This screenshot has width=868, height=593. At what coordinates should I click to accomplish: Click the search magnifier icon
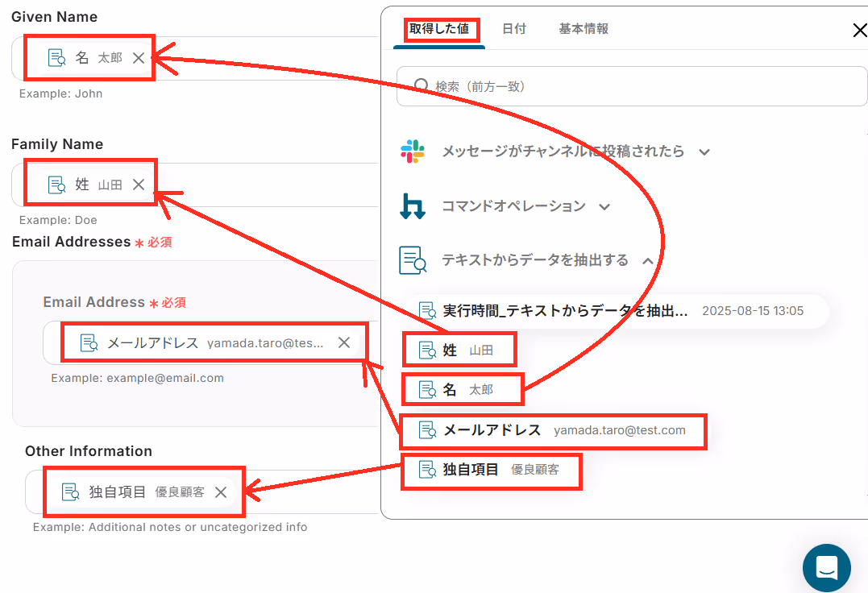pos(422,85)
